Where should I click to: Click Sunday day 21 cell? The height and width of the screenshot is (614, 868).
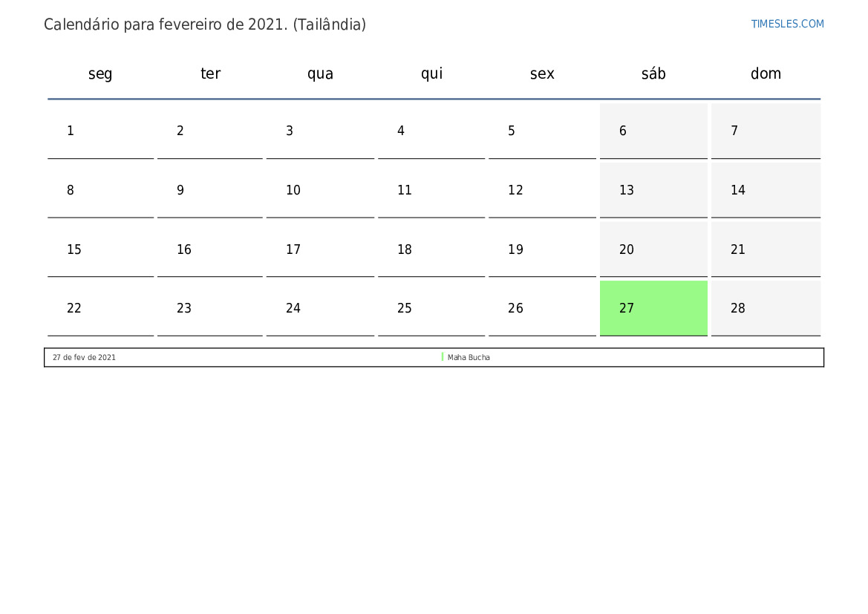(x=766, y=249)
